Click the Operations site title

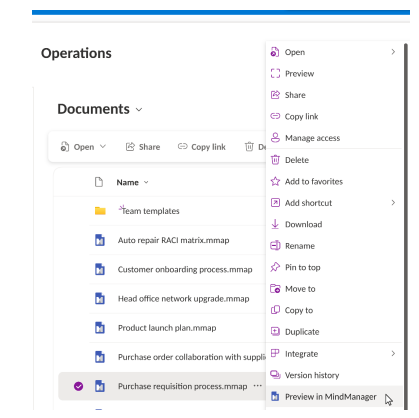(76, 53)
